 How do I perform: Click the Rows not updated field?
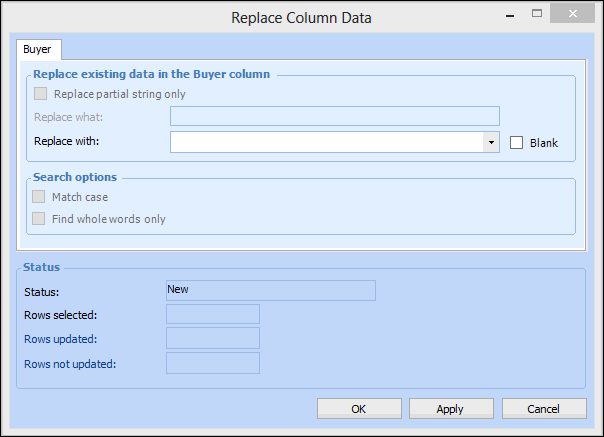pos(213,362)
